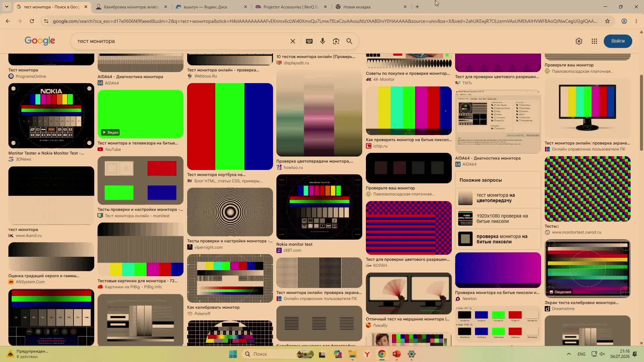Launch Yandex Browser from taskbar
Image resolution: width=644 pixels, height=362 pixels.
[367, 354]
